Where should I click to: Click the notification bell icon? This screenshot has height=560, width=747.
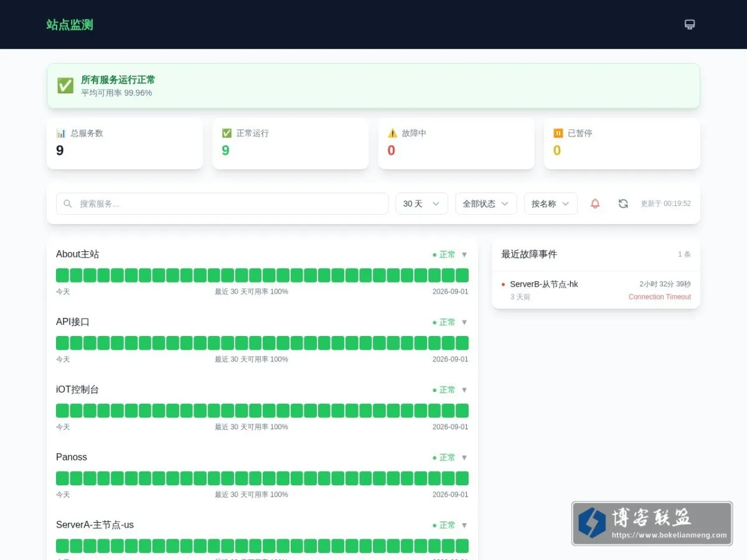pos(595,203)
